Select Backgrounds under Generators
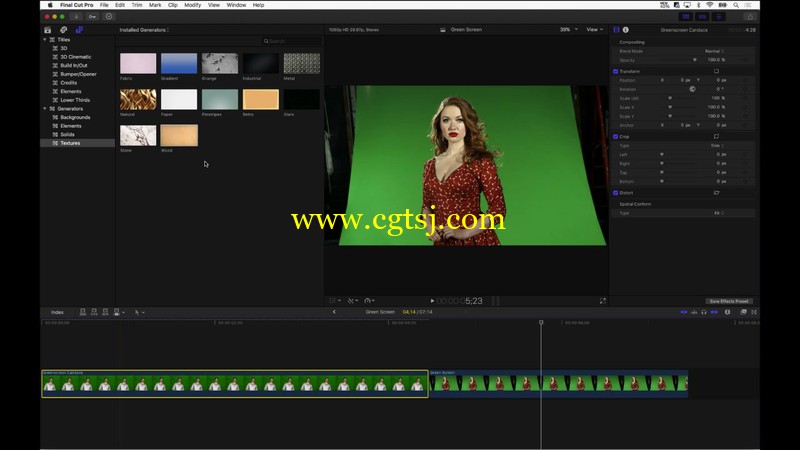The height and width of the screenshot is (450, 800). pos(76,117)
